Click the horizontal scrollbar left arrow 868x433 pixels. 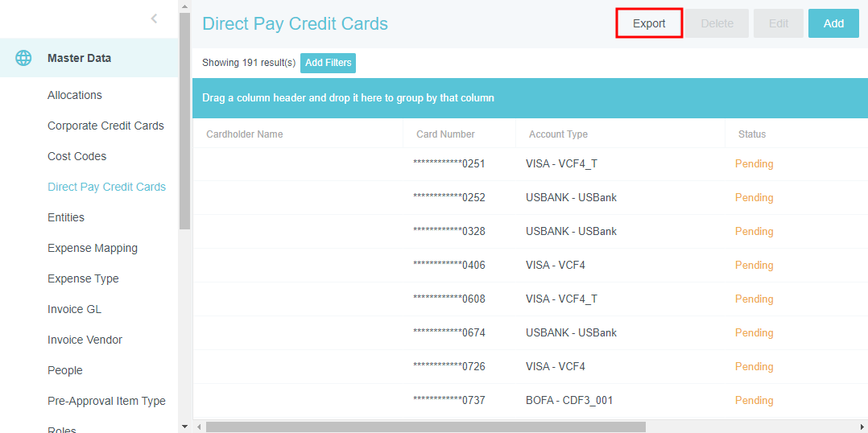[200, 427]
